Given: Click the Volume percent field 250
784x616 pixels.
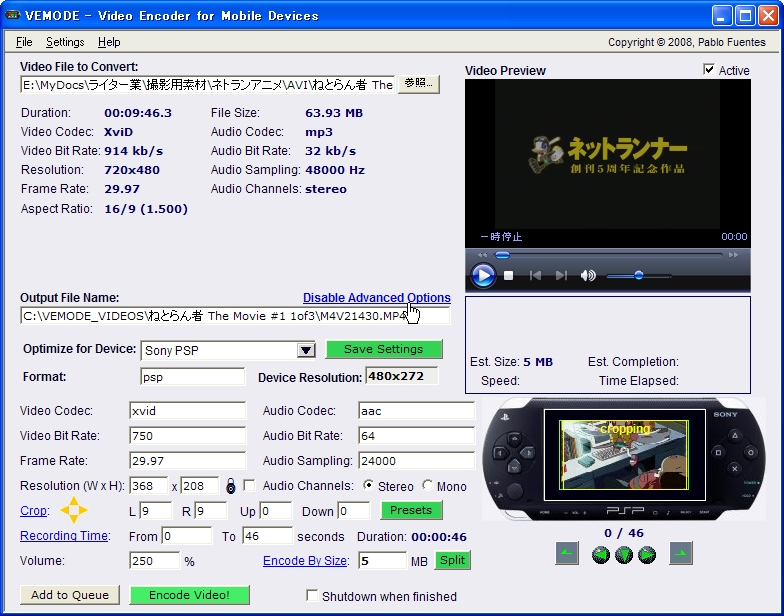Looking at the screenshot, I should [x=154, y=560].
